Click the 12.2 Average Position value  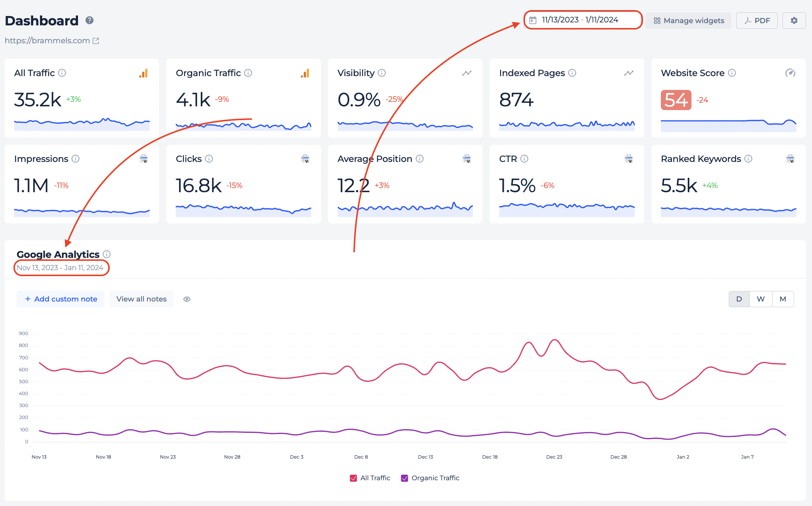[353, 185]
